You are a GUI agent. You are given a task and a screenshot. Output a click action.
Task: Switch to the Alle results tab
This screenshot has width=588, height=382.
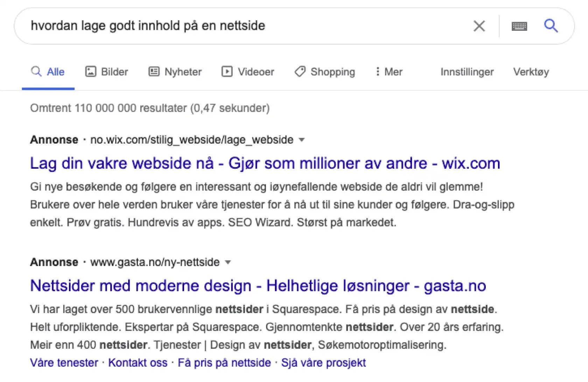pos(48,72)
